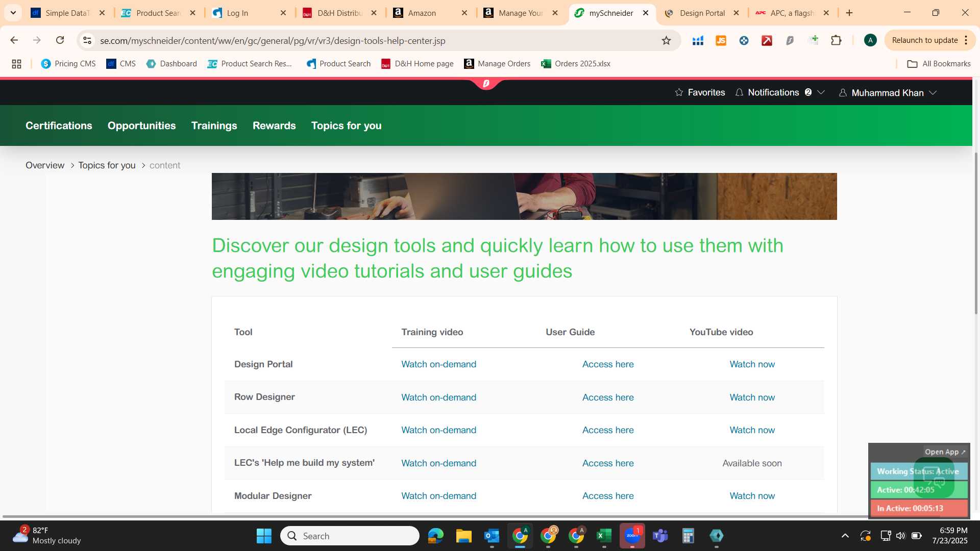Viewport: 980px width, 551px height.
Task: Click the address bar URL
Action: click(273, 40)
